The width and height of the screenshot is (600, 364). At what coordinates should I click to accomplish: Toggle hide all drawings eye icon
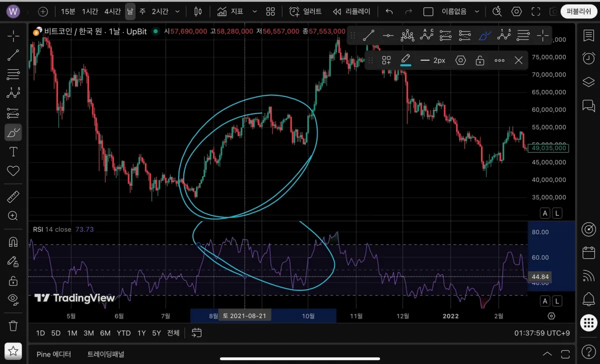[13, 299]
